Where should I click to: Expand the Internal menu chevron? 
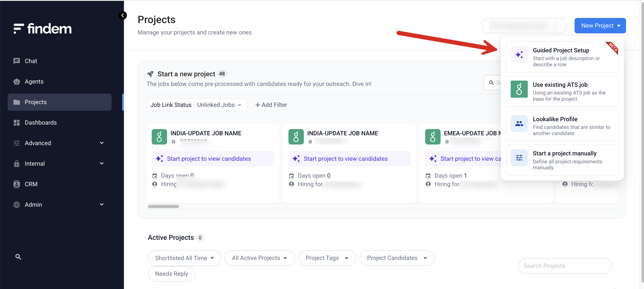102,164
